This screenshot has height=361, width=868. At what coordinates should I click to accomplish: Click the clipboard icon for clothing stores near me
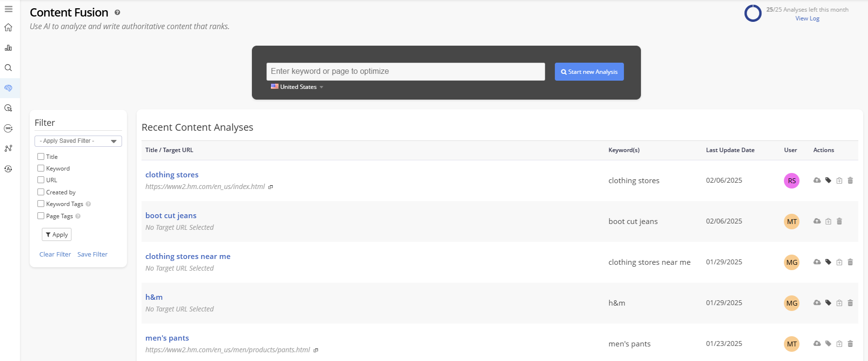839,262
